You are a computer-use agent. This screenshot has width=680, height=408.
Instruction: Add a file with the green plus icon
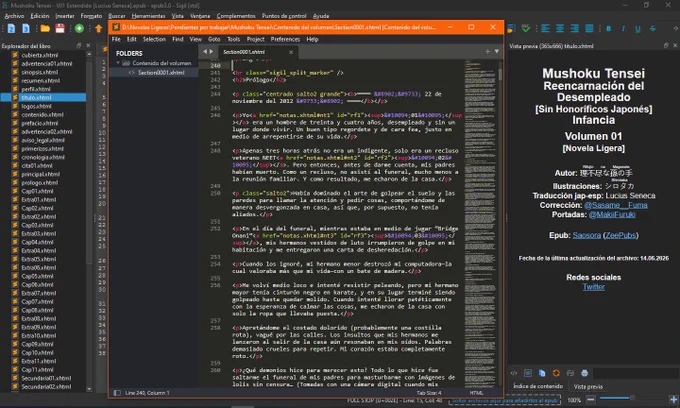pos(79,29)
